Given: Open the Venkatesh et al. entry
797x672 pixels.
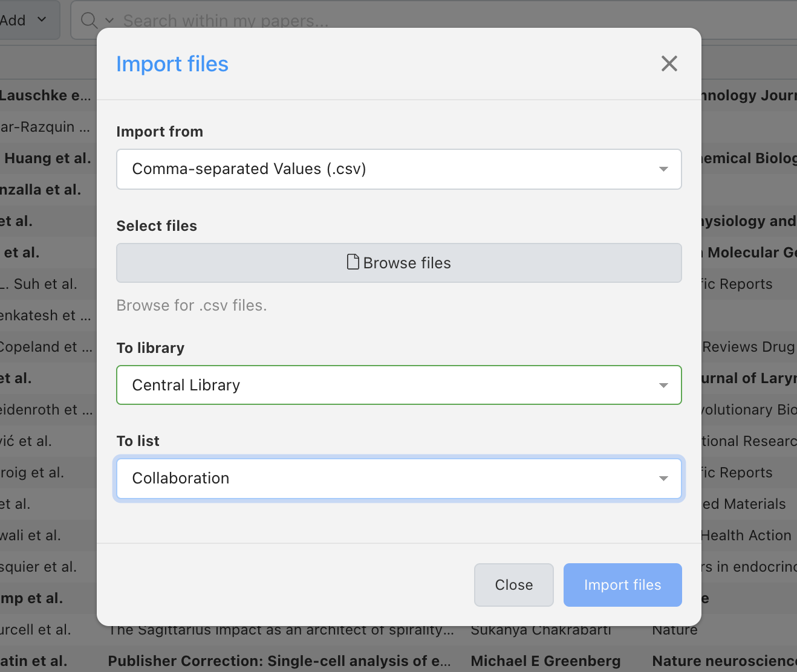Looking at the screenshot, I should tap(46, 315).
